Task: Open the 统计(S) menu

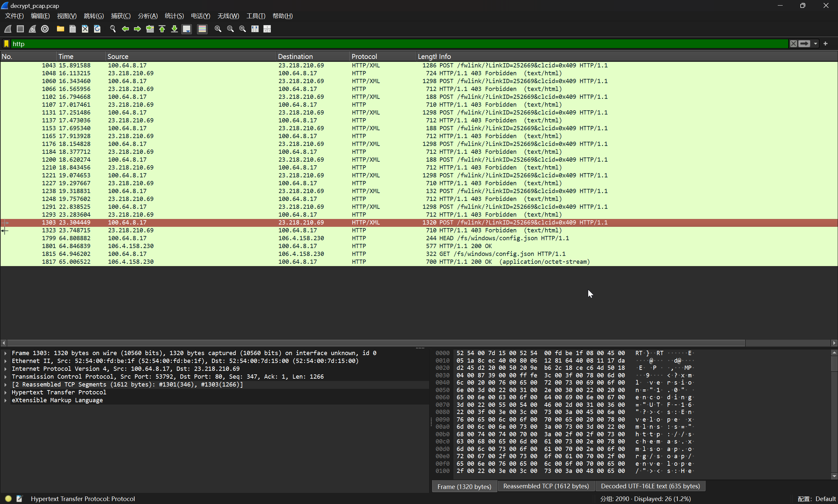Action: pos(174,16)
